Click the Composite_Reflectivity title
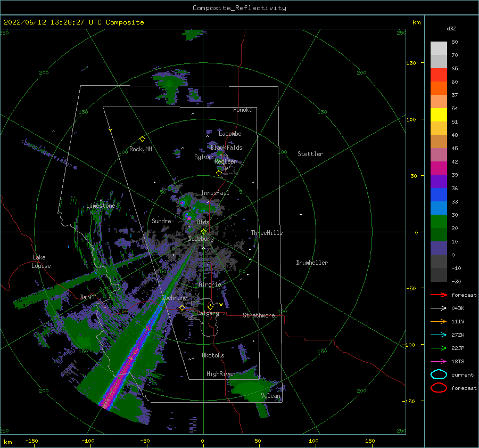Screen dimensions: 479x448 (240, 8)
